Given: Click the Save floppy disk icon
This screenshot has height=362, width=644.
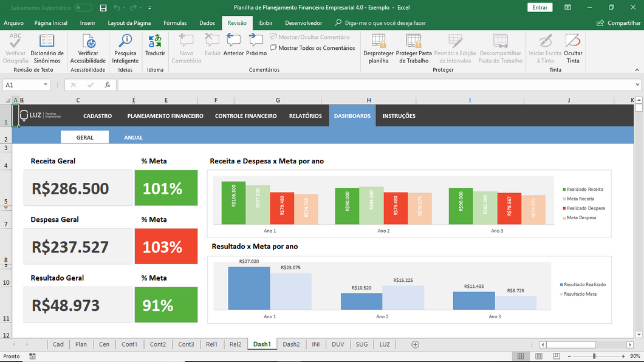Looking at the screenshot, I should [103, 7].
